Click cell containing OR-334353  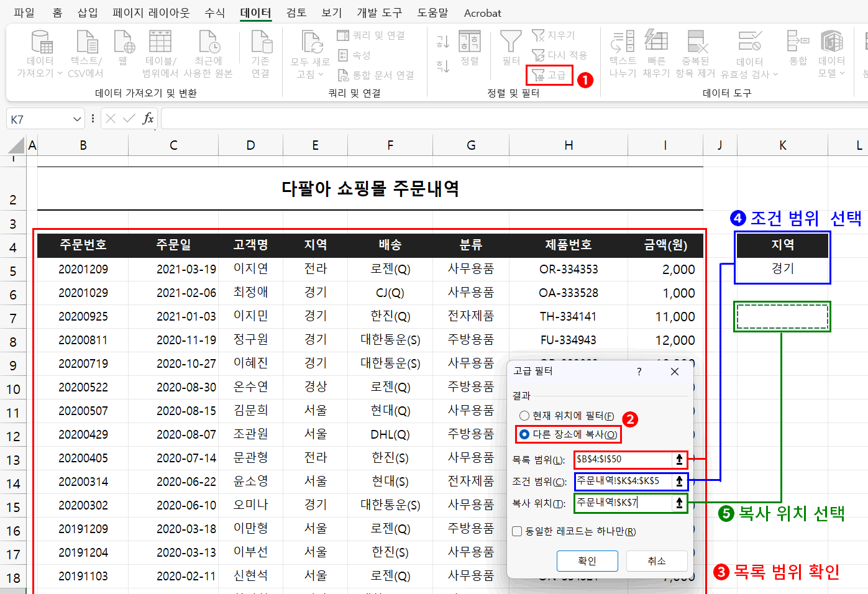[x=569, y=269]
